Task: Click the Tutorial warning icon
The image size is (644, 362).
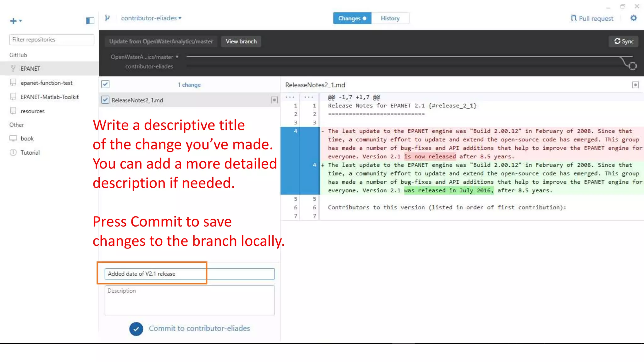Action: point(13,152)
